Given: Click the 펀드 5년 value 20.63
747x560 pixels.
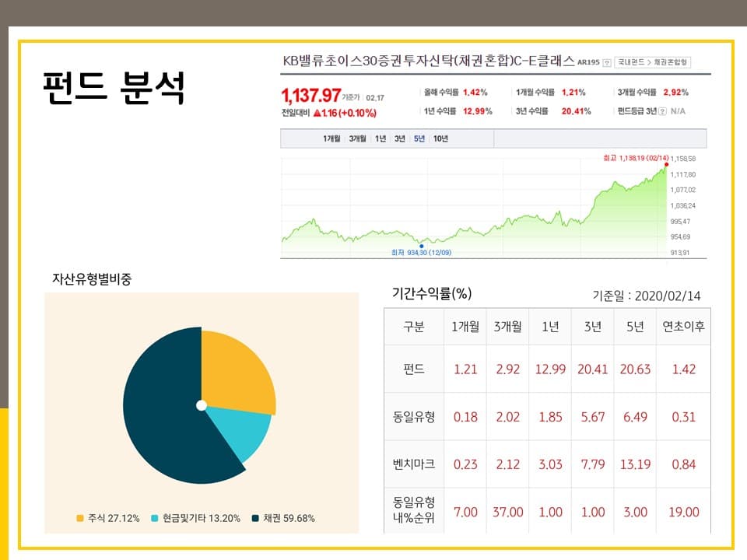Looking at the screenshot, I should tap(635, 369).
